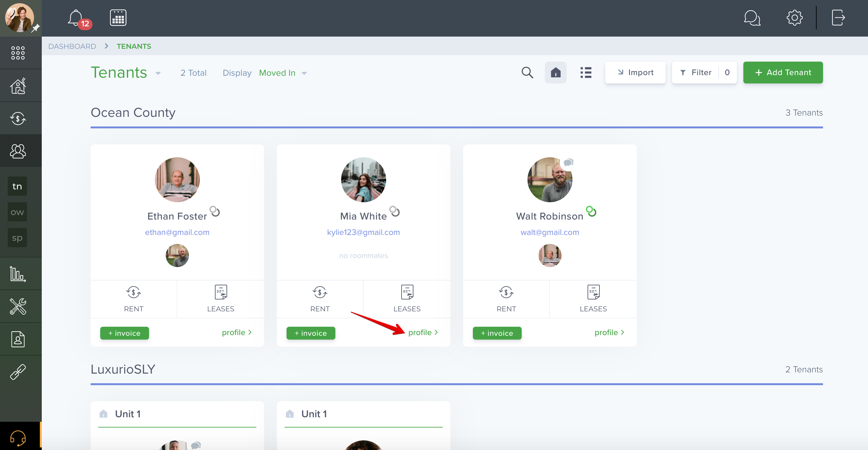The width and height of the screenshot is (868, 450).
Task: Click the TENANTS breadcrumb
Action: (134, 46)
